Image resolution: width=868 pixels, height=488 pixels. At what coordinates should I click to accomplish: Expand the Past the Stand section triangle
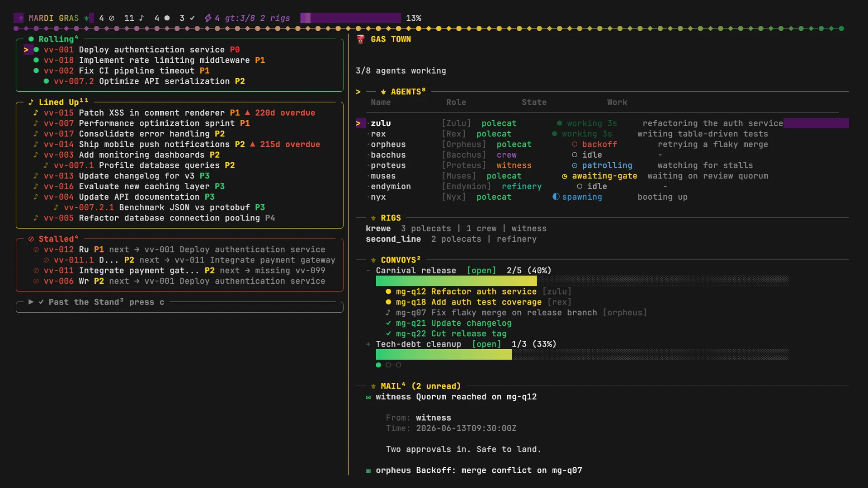point(31,302)
